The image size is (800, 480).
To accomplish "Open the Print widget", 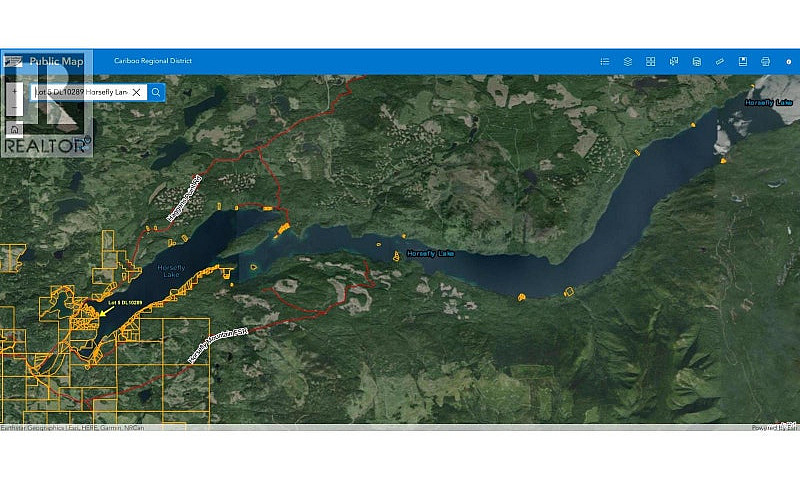I will (x=765, y=62).
